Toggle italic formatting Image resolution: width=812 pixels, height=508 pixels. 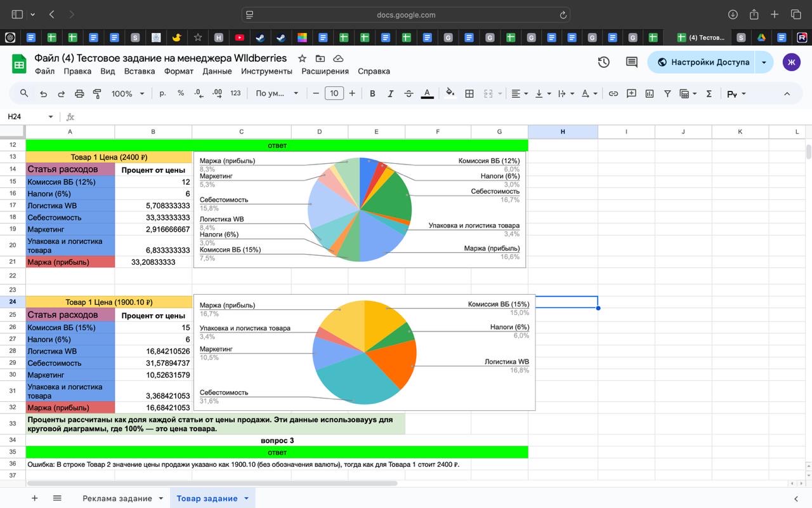pos(390,93)
